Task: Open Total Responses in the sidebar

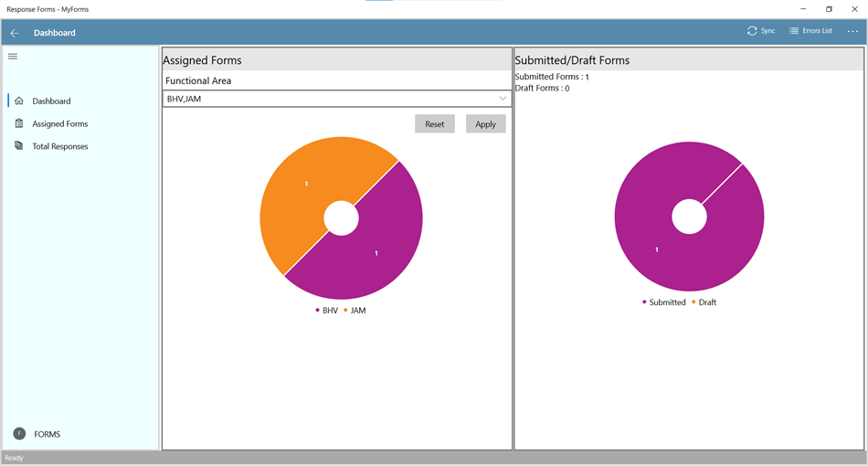Action: point(59,147)
